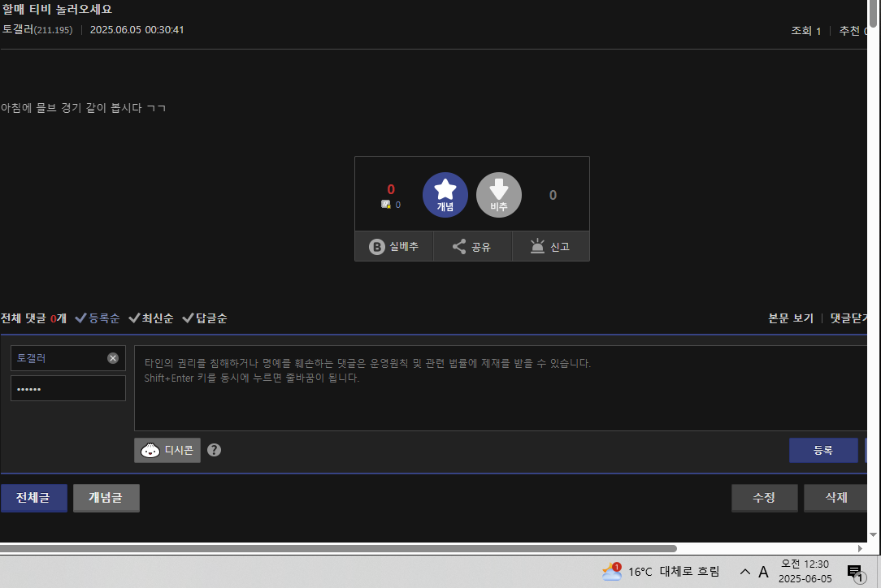Viewport: 881px width, 588px height.
Task: Switch to the 개념글 list tab
Action: tap(106, 498)
